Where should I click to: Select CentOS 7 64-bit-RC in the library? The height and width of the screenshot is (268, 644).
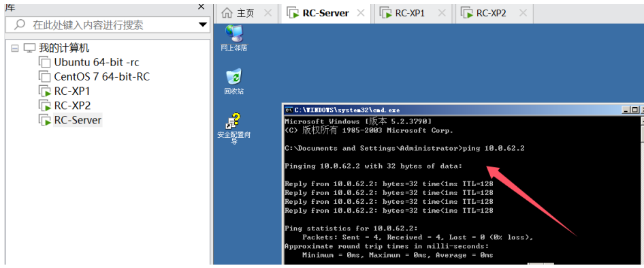(102, 77)
